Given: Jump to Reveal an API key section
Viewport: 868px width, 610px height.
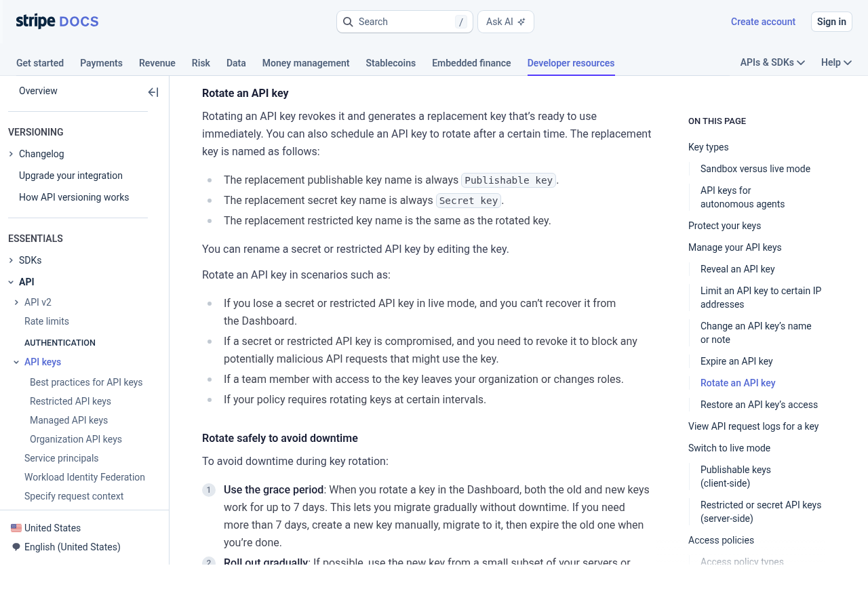Looking at the screenshot, I should tap(738, 269).
